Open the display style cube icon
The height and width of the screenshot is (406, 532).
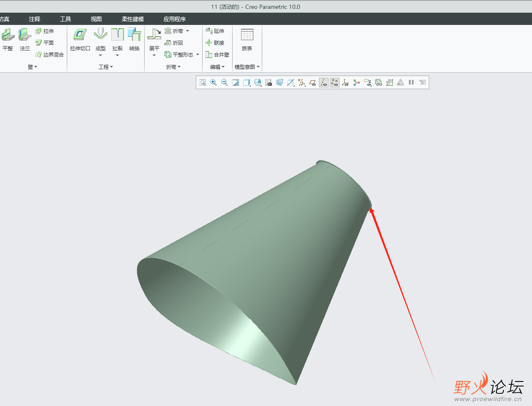pyautogui.click(x=247, y=82)
